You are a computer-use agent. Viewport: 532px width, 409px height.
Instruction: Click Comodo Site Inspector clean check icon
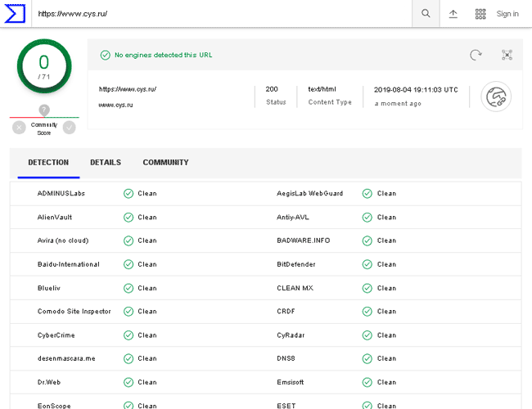point(128,312)
